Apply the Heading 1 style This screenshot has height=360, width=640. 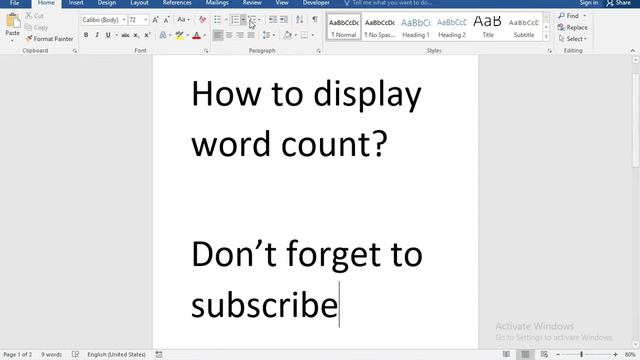pyautogui.click(x=416, y=27)
